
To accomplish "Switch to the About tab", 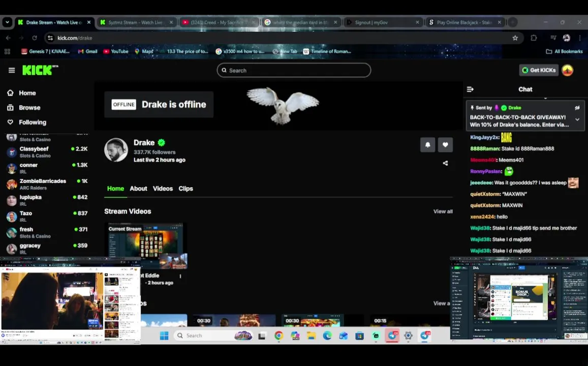I will (x=138, y=189).
